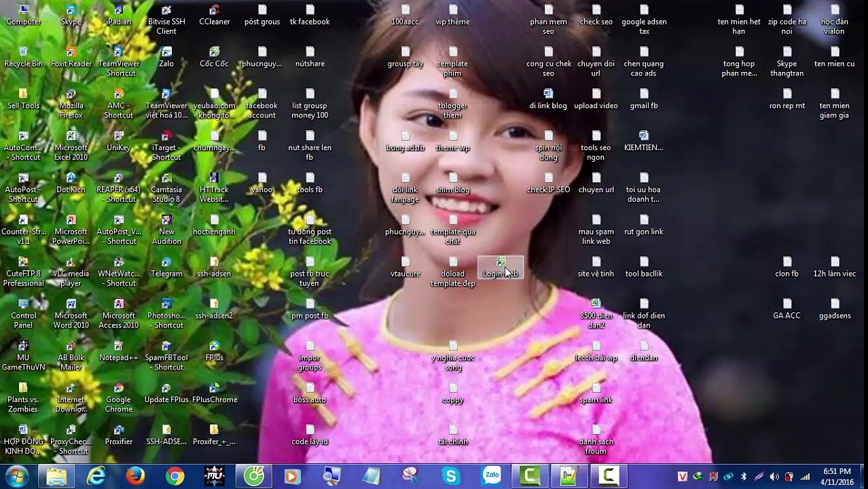Open the Recycle Bin
This screenshot has height=489, width=868.
(24, 58)
